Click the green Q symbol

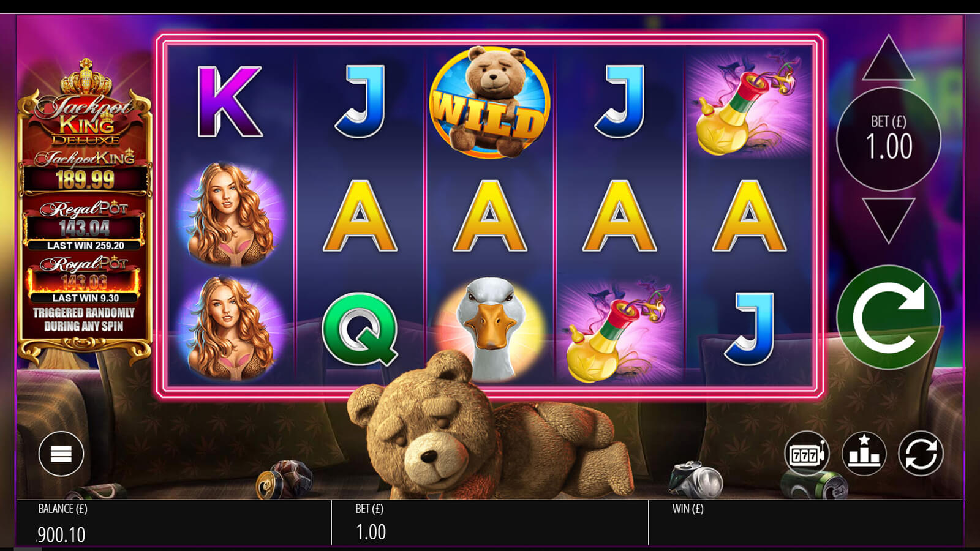360,329
